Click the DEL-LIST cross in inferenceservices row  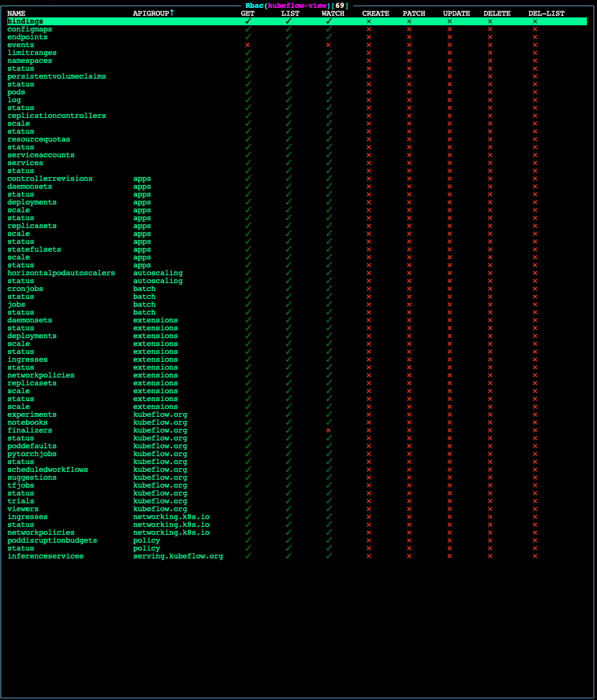pyautogui.click(x=535, y=556)
